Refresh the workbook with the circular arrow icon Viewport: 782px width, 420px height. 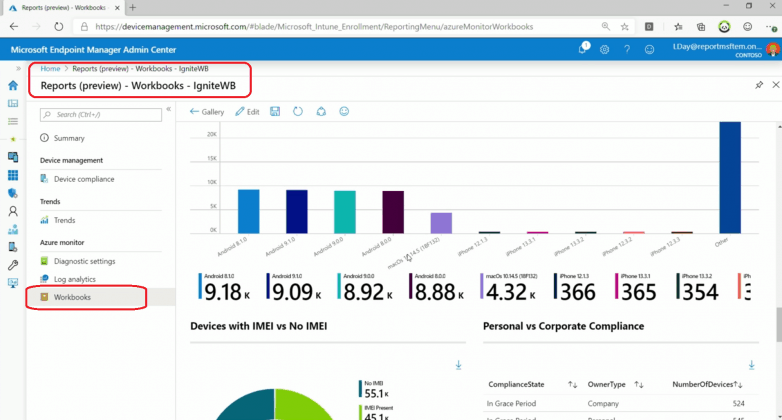(298, 112)
